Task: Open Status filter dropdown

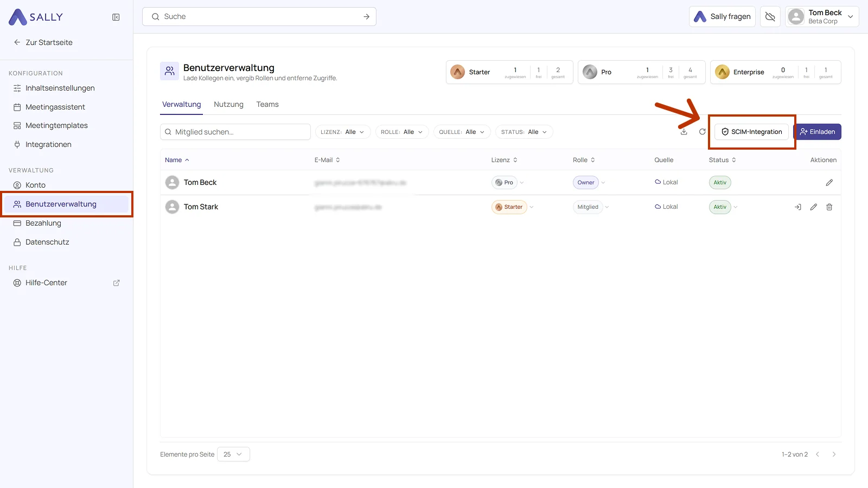Action: (524, 132)
